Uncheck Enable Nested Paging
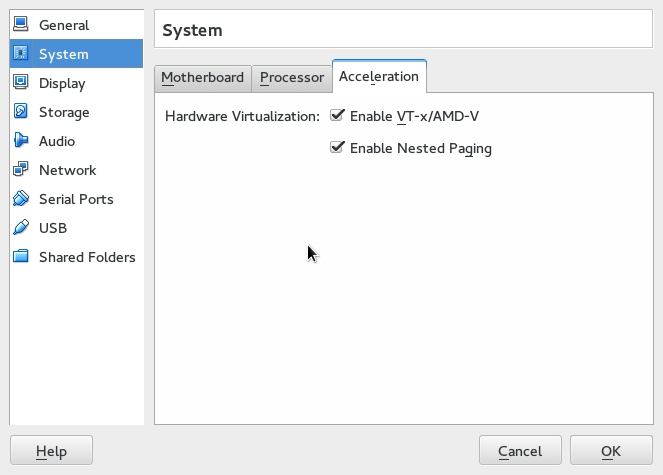Screen dimensions: 663x475 click(337, 148)
